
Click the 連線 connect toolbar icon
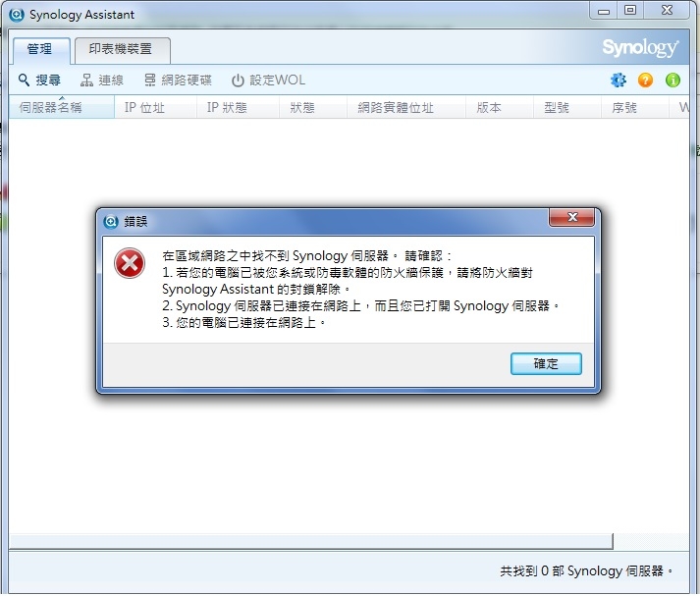click(x=86, y=81)
